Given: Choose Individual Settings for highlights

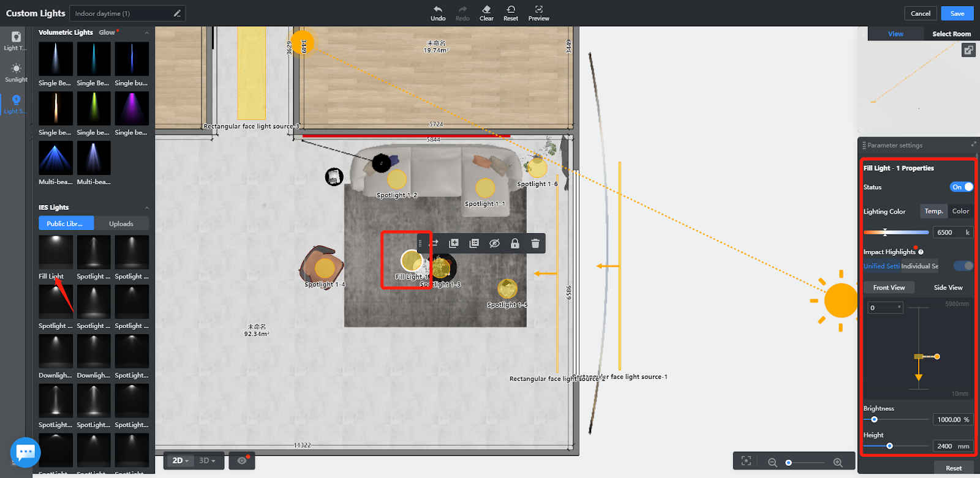Looking at the screenshot, I should coord(919,266).
